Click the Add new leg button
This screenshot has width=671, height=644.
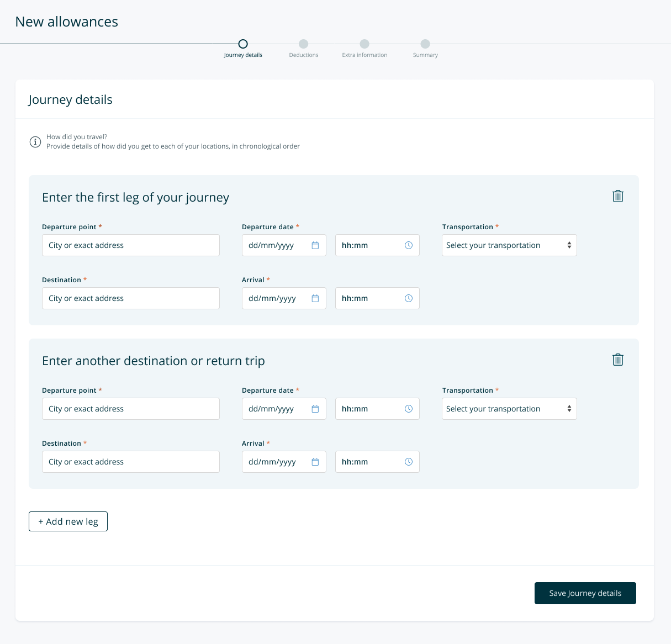tap(68, 521)
